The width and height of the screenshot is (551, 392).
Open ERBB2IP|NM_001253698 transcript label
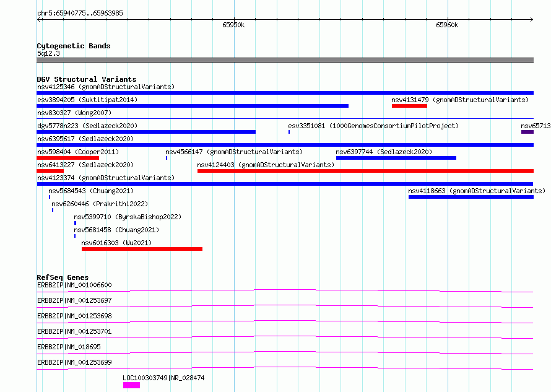click(74, 316)
